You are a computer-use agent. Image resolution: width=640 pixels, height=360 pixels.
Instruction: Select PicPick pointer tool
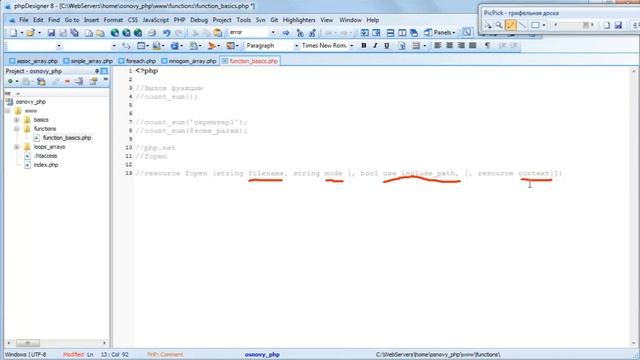[x=488, y=25]
